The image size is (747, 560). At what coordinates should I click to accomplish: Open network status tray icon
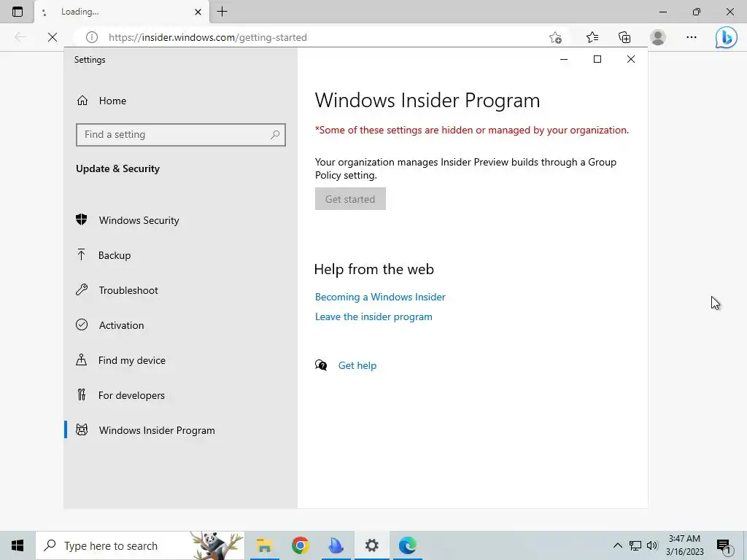(635, 545)
